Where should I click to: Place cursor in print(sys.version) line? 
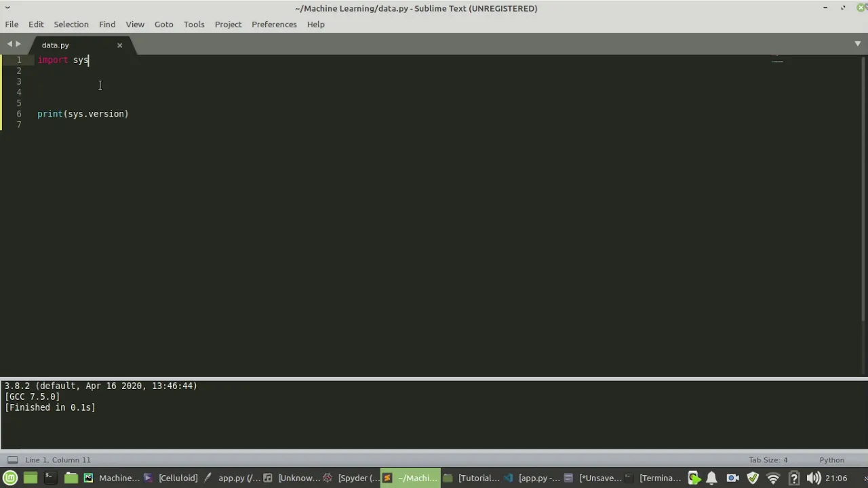[83, 114]
